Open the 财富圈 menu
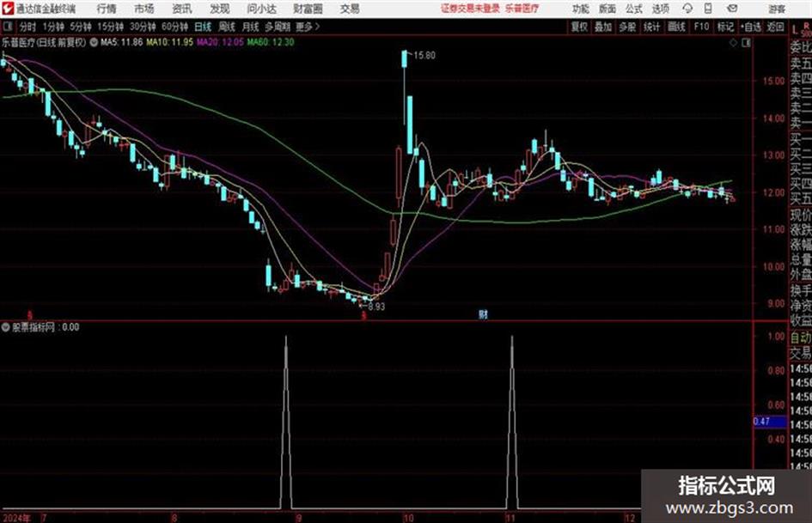 point(308,9)
